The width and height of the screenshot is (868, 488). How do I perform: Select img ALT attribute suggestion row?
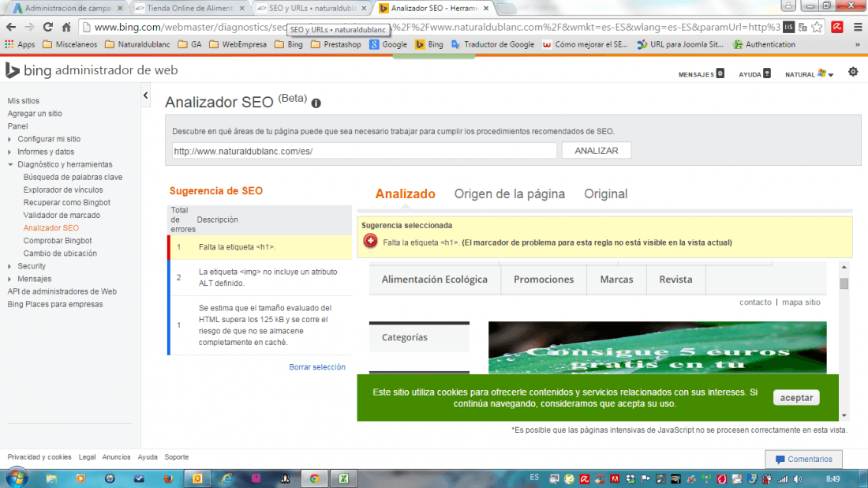tap(260, 277)
